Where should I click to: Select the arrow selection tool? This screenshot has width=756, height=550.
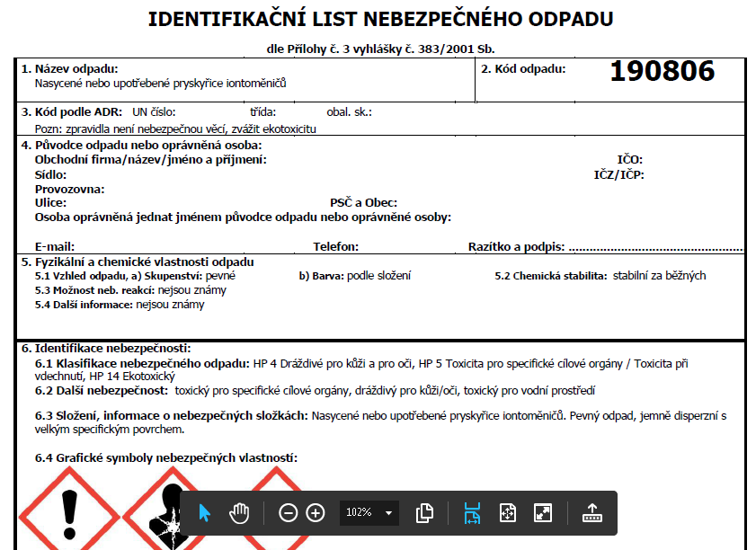click(204, 513)
